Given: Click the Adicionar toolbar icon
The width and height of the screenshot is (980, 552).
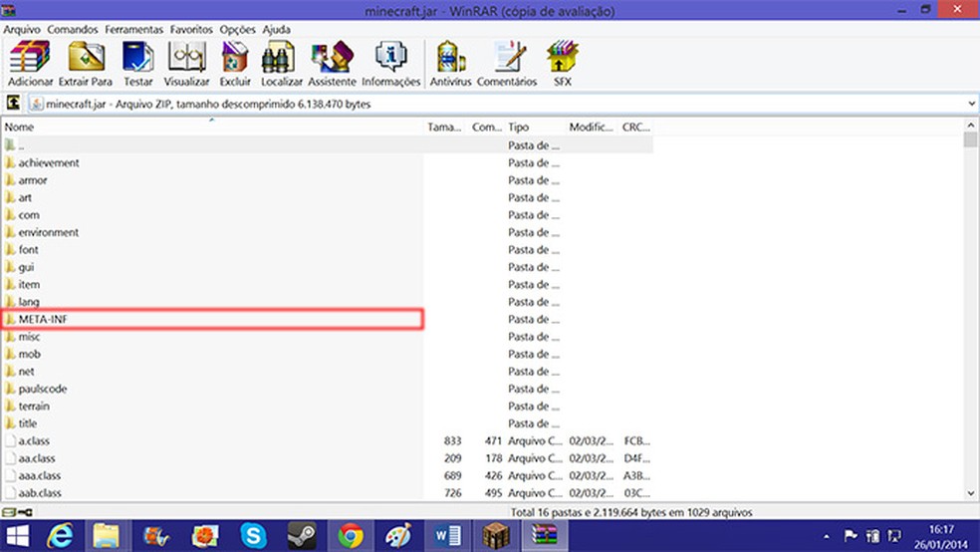Looking at the screenshot, I should [x=30, y=63].
